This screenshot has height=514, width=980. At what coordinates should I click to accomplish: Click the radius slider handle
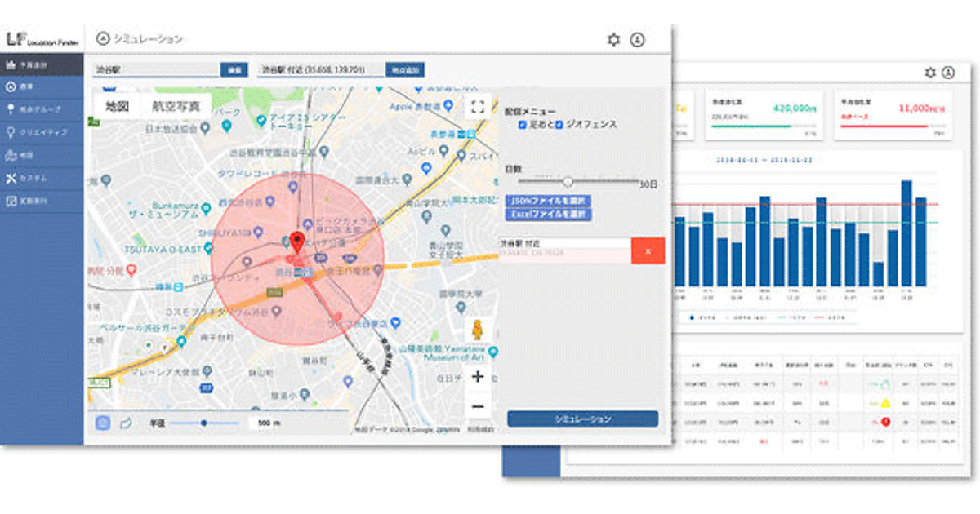point(203,423)
